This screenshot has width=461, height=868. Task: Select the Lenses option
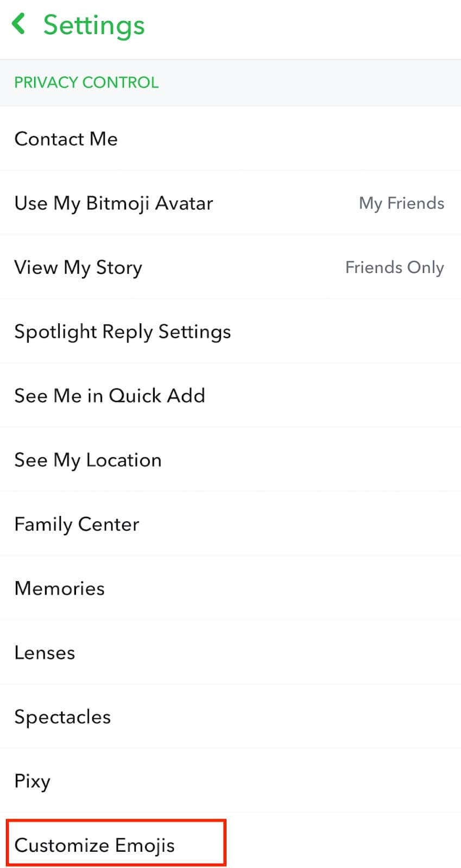45,653
